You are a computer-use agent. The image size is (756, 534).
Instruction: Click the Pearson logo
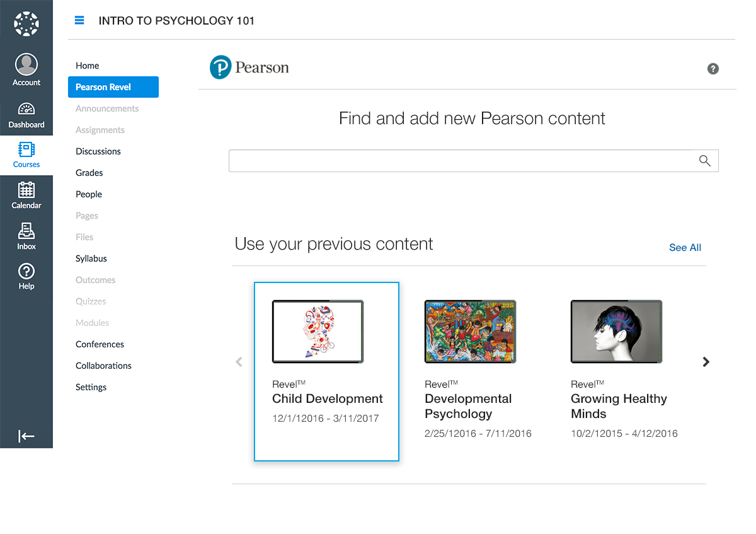[x=249, y=67]
